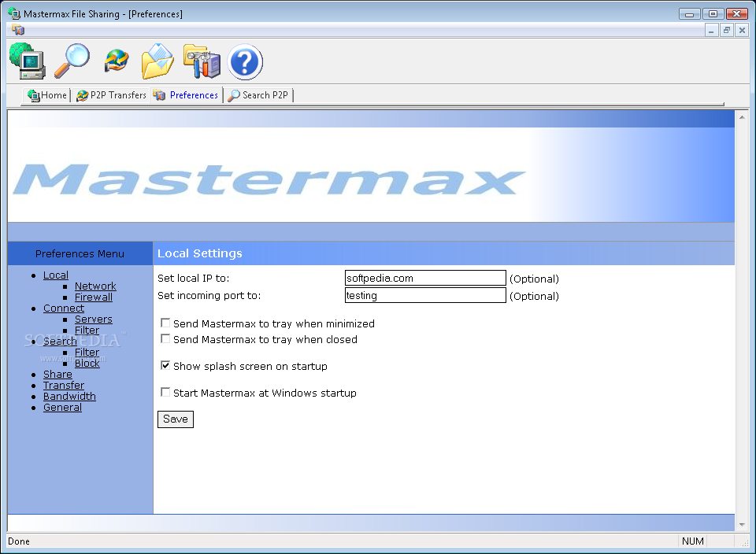756x554 pixels.
Task: Click the NUM status bar indicator
Action: pos(692,541)
